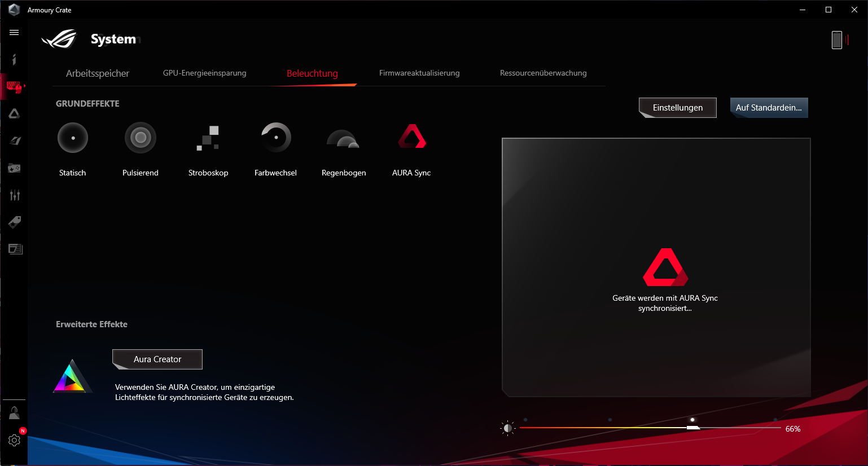
Task: Switch to the Firmwareaktualisierung tab
Action: pos(419,73)
